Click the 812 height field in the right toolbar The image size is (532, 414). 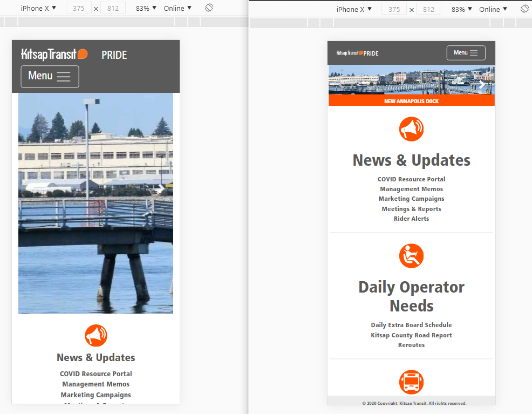click(x=428, y=9)
